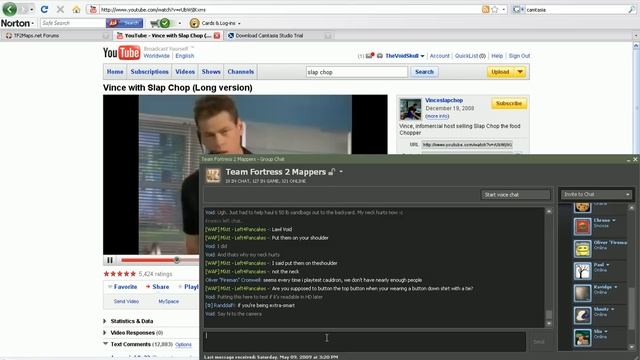Go back with the green browser arrow
The image size is (640, 360).
coord(10,9)
